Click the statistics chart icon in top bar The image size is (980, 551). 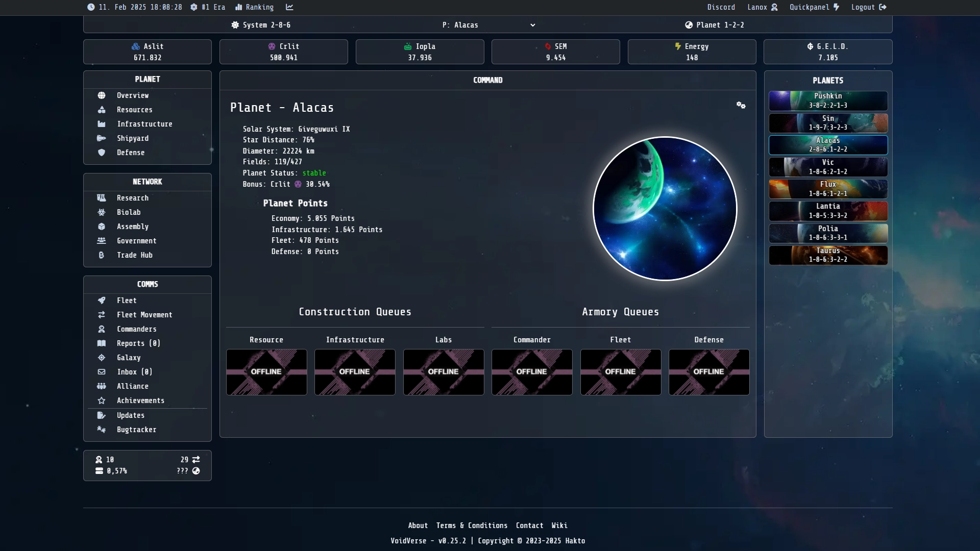tap(289, 7)
